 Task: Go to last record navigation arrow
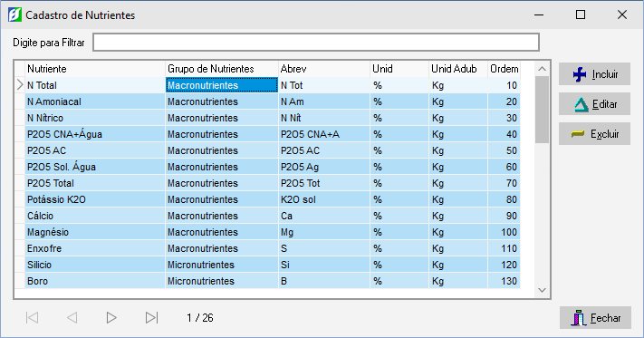[x=151, y=317]
